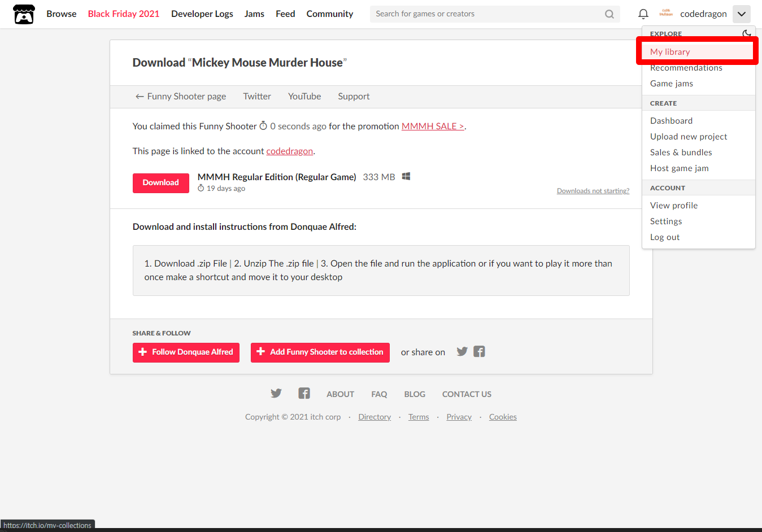Add Funny Shooter to collection
Image resolution: width=762 pixels, height=532 pixels.
(320, 352)
